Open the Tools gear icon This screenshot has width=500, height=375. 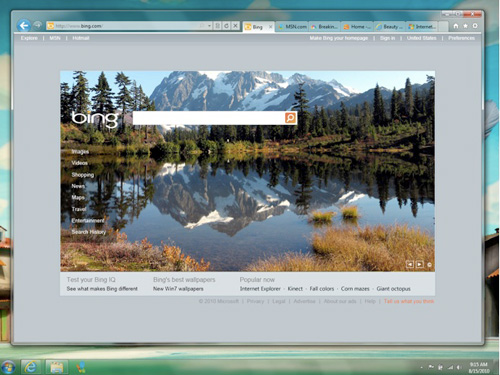pos(475,26)
